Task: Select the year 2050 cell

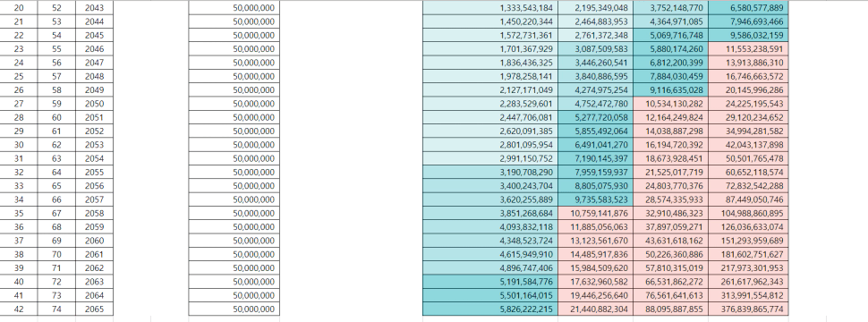Action: (x=94, y=104)
